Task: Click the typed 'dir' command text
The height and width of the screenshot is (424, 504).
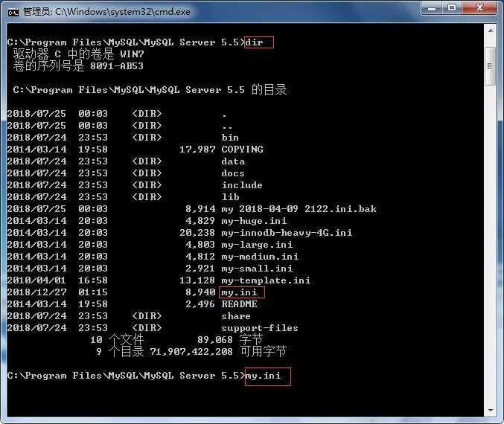Action: [255, 42]
